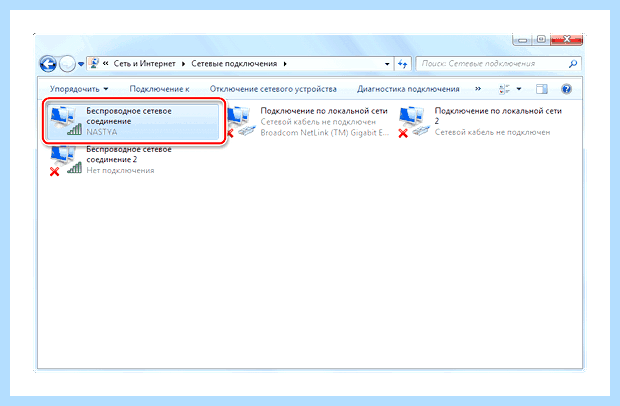The image size is (620, 406).
Task: Close the network connections window
Action: pos(566,40)
